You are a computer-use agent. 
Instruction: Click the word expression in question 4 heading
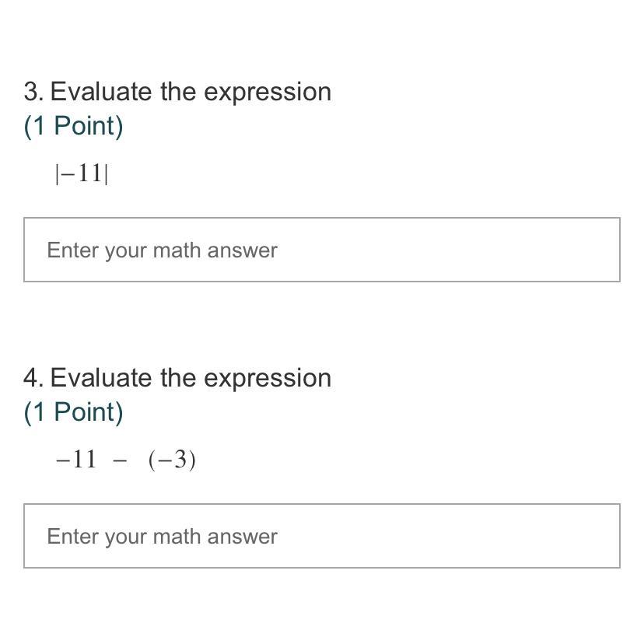pos(268,380)
